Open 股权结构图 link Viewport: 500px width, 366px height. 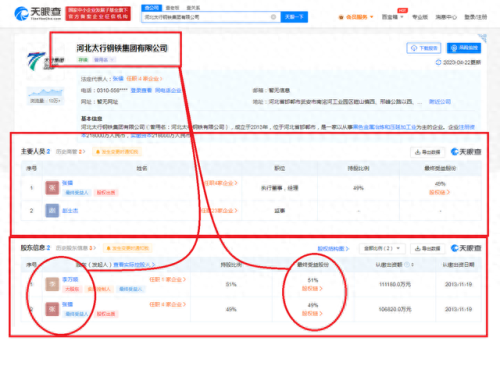333,249
